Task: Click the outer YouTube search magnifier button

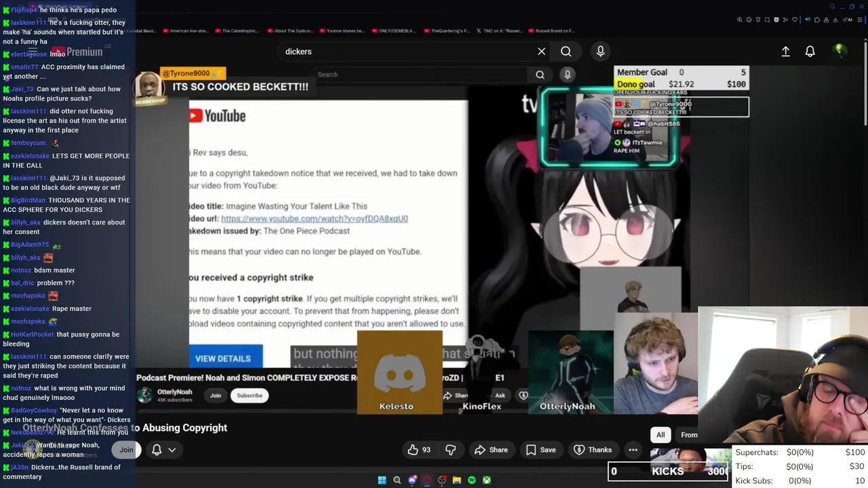Action: coord(566,52)
